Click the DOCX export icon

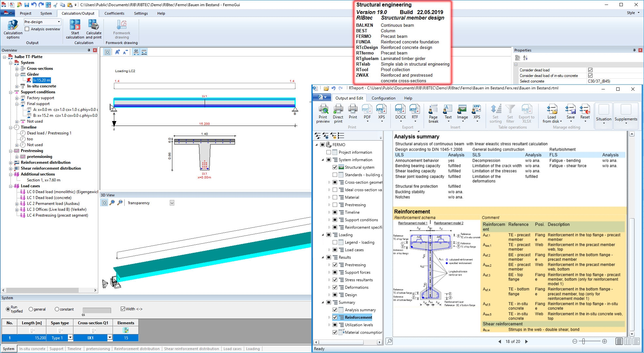click(x=399, y=113)
